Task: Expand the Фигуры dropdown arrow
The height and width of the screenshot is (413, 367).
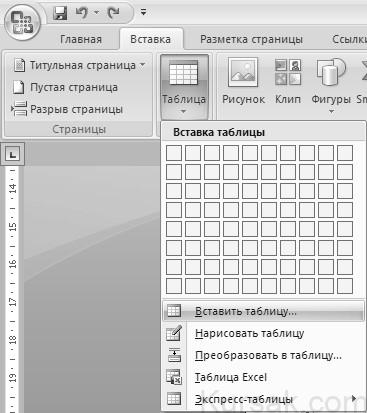Action: point(331,112)
